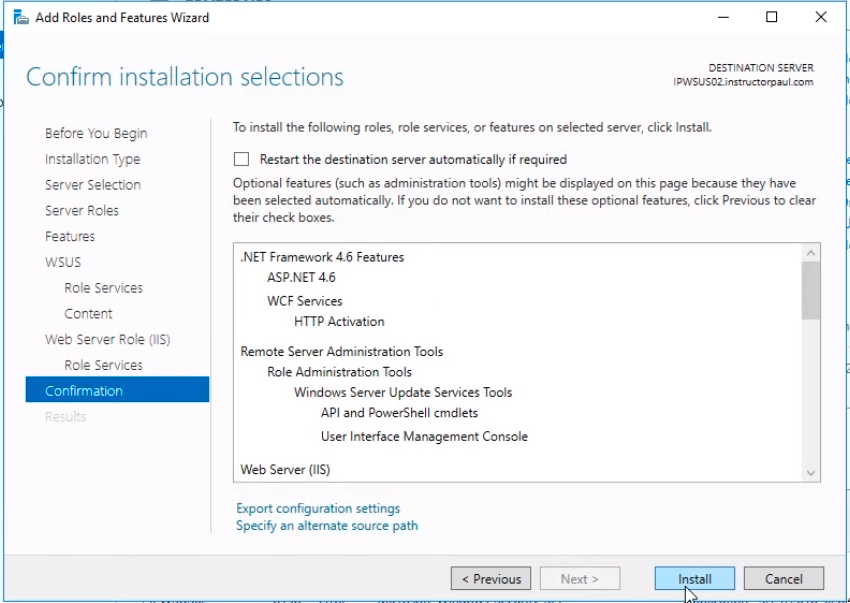Click the features list scrollbar down arrow

811,473
